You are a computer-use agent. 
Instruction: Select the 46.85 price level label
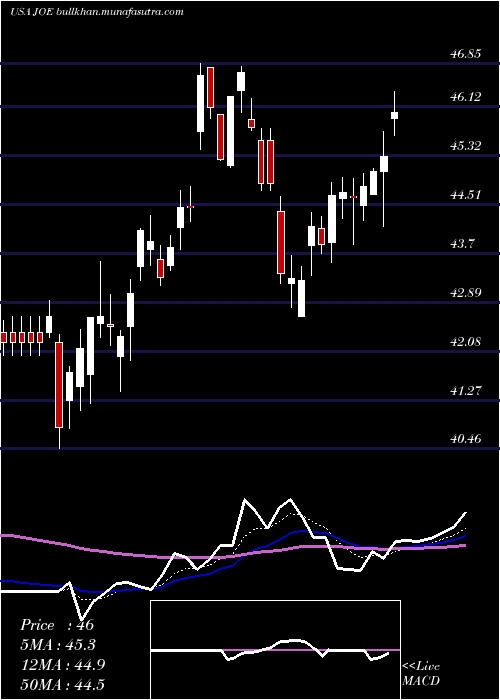(466, 54)
